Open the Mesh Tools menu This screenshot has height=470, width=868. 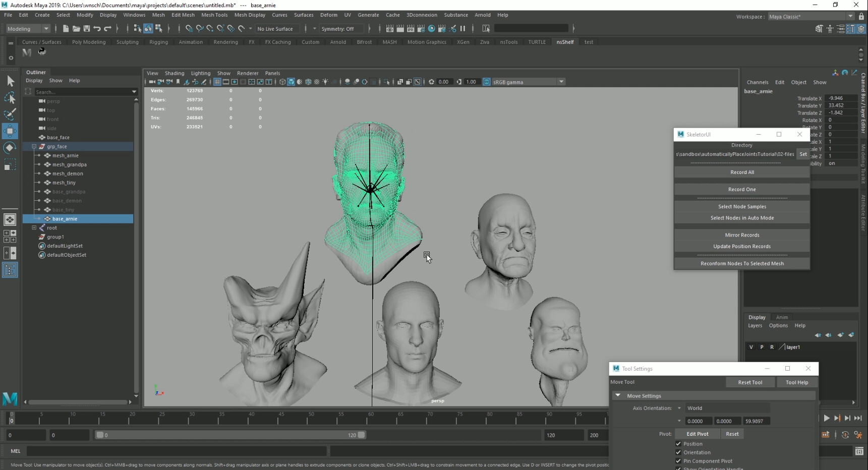point(214,15)
